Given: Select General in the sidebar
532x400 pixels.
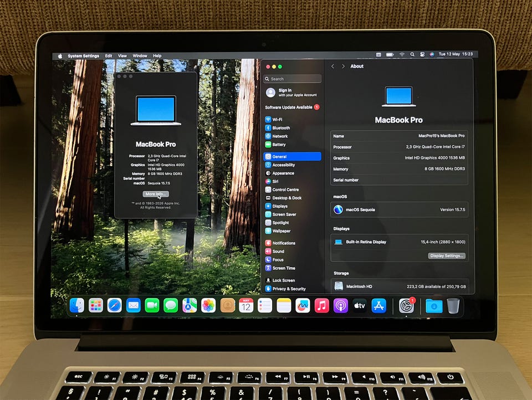Looking at the screenshot, I should [292, 156].
